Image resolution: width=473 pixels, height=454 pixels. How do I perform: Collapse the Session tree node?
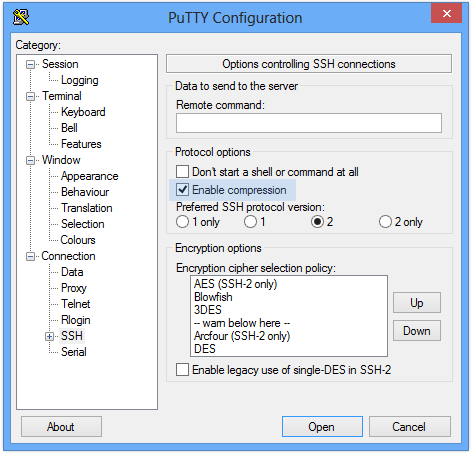30,64
